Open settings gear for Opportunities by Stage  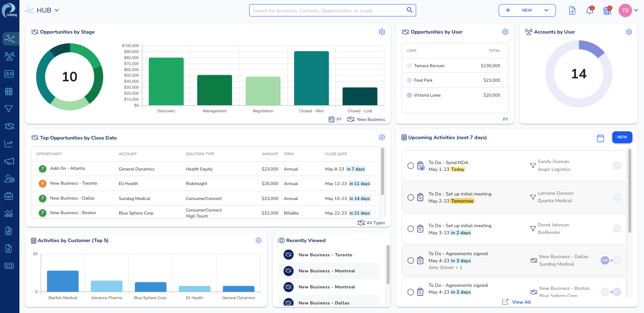(382, 32)
